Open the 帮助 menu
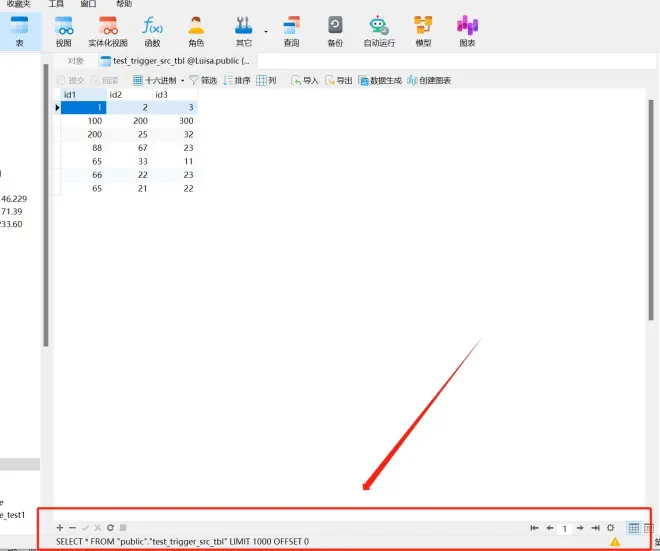 124,4
